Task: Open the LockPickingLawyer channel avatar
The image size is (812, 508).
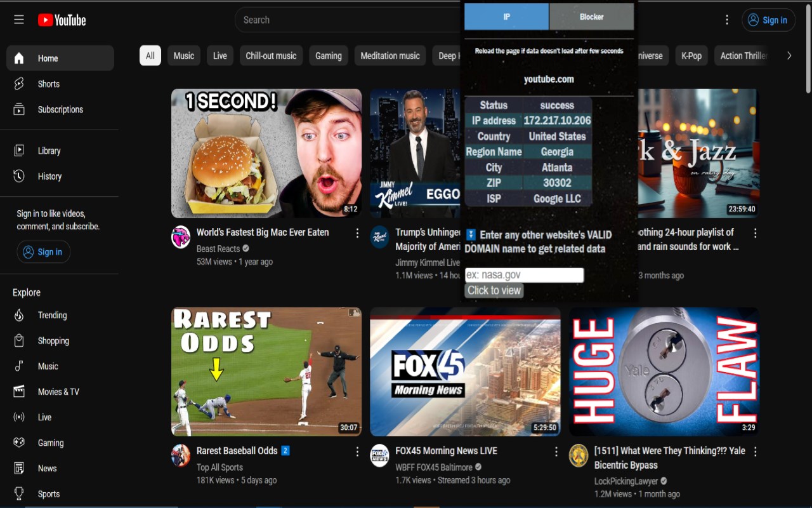Action: tap(579, 455)
